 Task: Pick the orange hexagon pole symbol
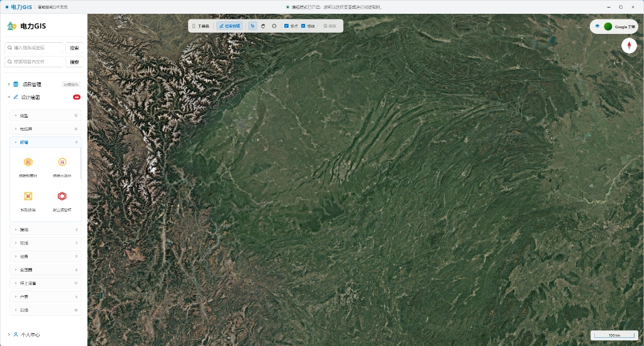tap(28, 162)
